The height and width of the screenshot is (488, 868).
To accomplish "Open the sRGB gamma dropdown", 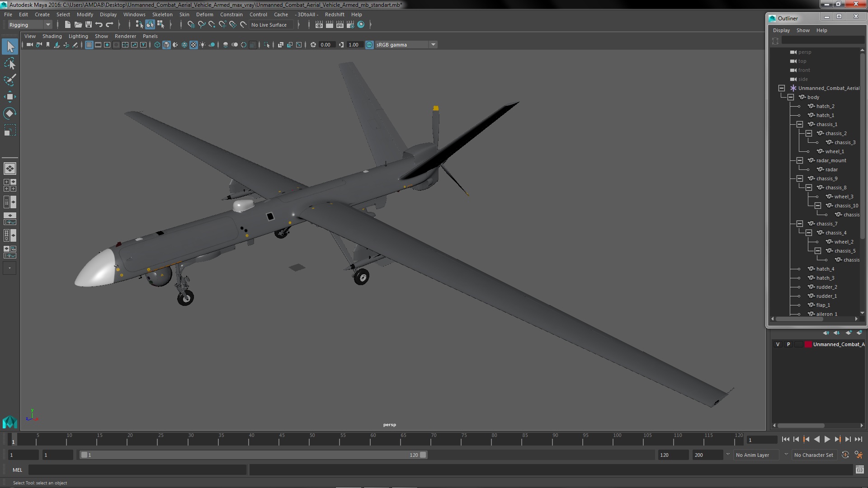I will pos(406,45).
